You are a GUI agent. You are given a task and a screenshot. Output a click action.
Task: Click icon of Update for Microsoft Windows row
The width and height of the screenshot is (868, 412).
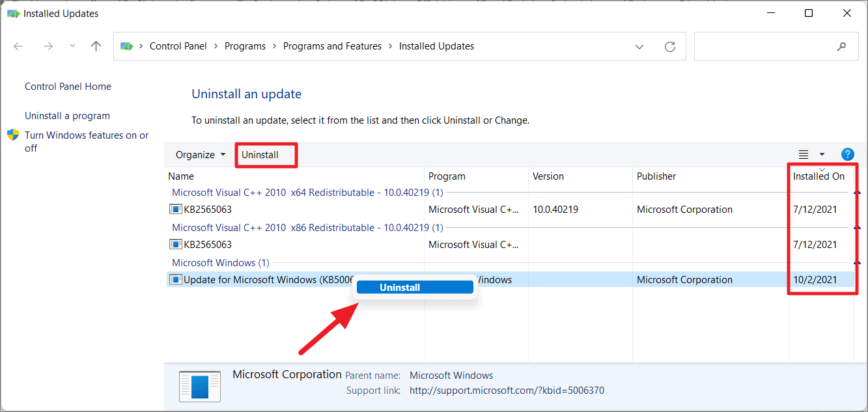tap(175, 280)
